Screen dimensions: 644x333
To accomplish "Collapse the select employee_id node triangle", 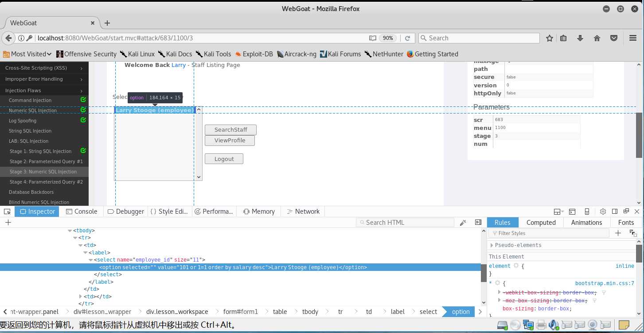I will point(91,260).
